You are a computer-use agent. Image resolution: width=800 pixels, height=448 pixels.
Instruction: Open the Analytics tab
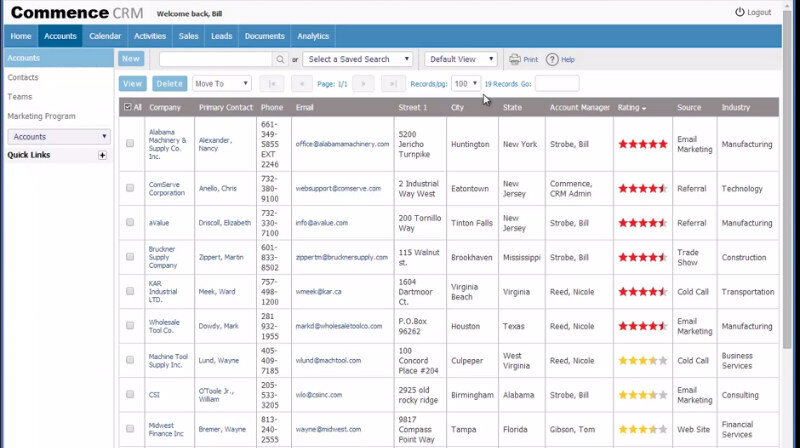click(x=313, y=36)
